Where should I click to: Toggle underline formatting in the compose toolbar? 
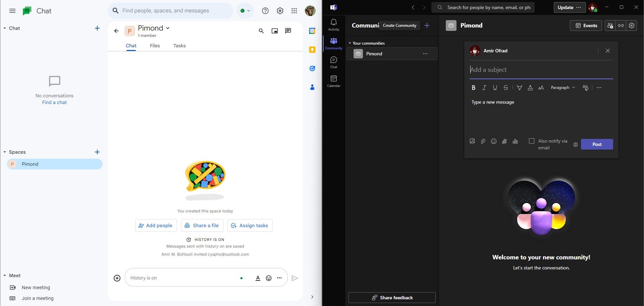click(495, 88)
